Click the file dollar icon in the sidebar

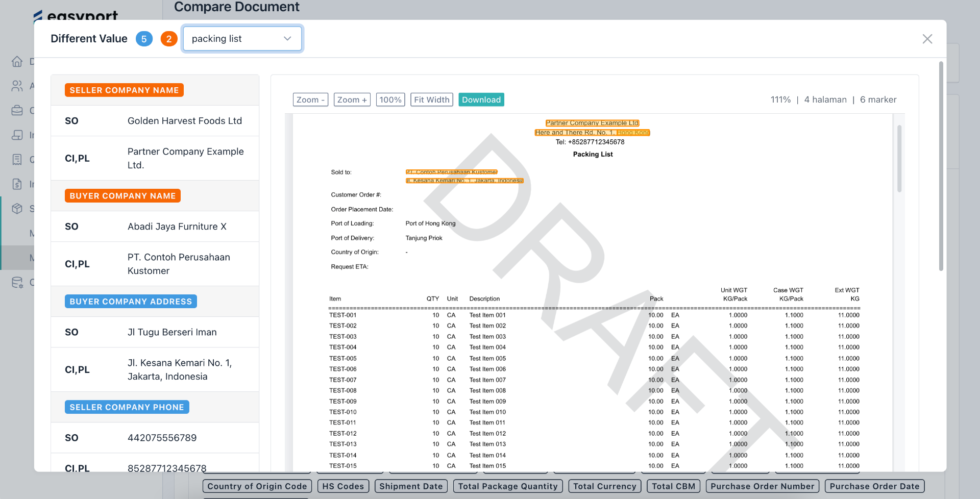tap(17, 184)
